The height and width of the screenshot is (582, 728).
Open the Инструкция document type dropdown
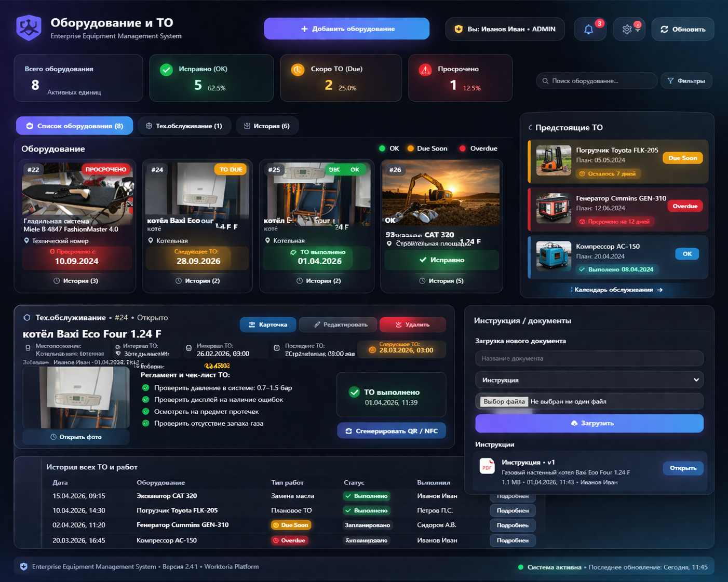pos(589,380)
